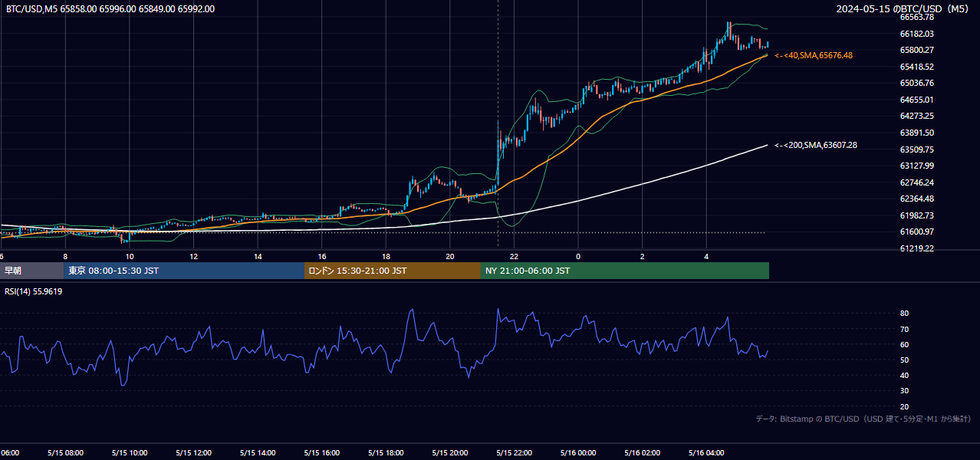
Task: Click hour label 16 under the price chart
Action: coord(322,256)
